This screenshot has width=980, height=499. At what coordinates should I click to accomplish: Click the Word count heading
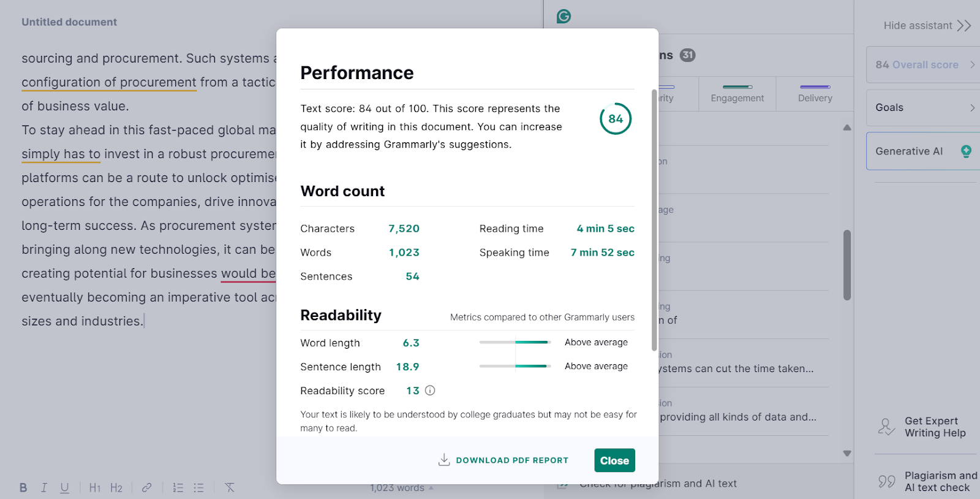tap(342, 191)
